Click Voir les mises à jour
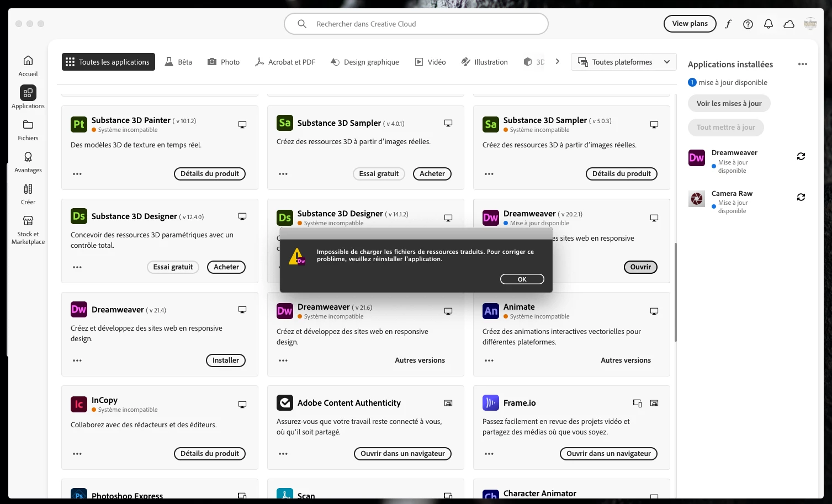The height and width of the screenshot is (504, 832). (x=729, y=103)
